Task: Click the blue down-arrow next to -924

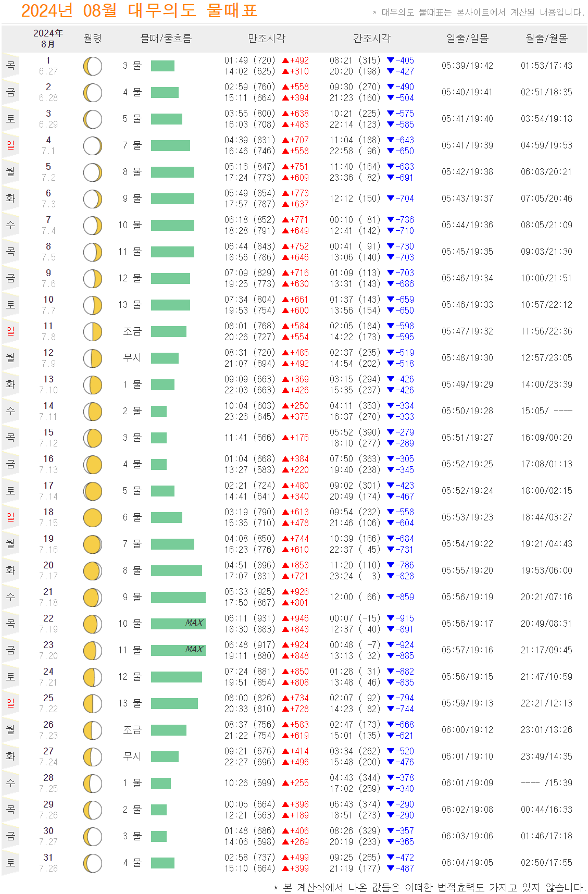Action: point(391,645)
